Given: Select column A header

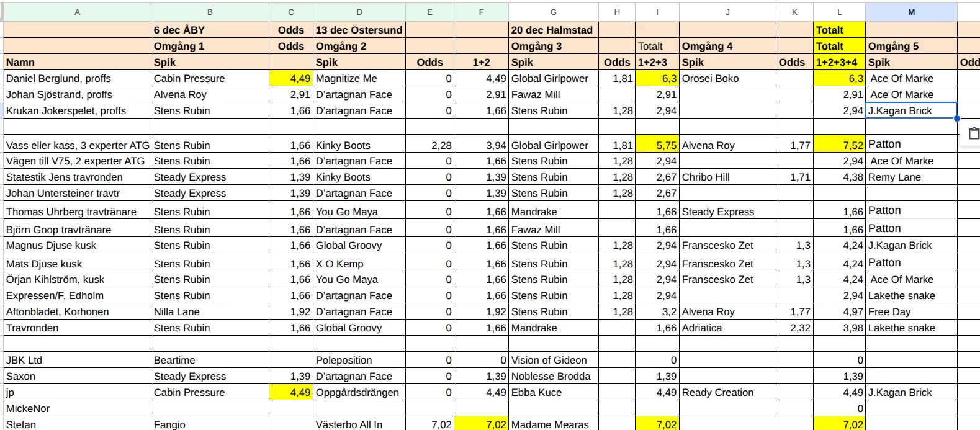Looking at the screenshot, I should 77,12.
